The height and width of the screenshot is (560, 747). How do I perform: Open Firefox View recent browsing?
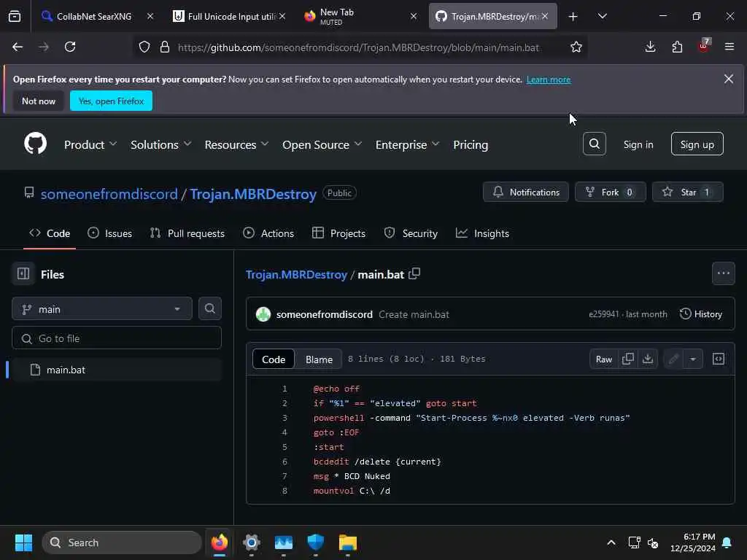coord(15,16)
